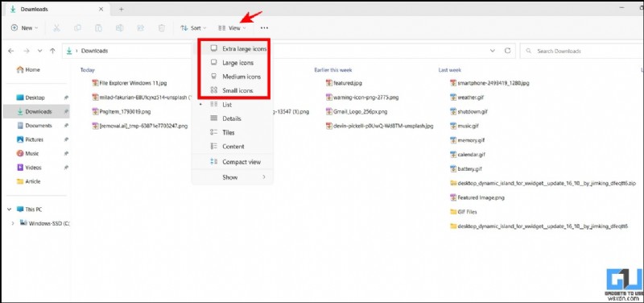644x303 pixels.
Task: Go back with the left arrow
Action: [x=11, y=51]
